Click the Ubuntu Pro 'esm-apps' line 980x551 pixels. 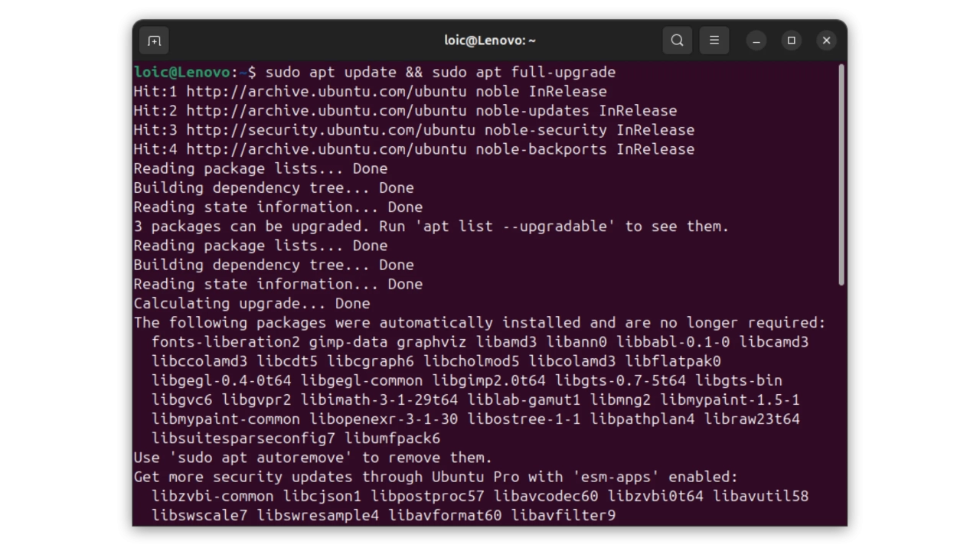coord(436,477)
